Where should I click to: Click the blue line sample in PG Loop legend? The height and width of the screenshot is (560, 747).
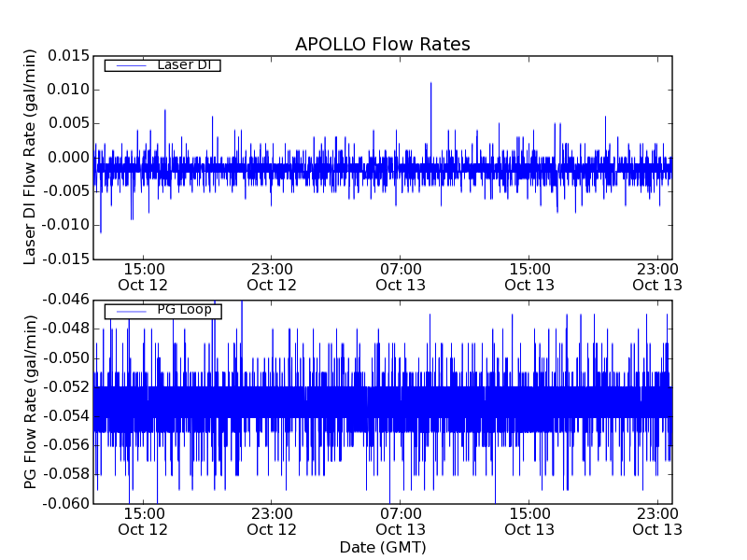[x=130, y=311]
